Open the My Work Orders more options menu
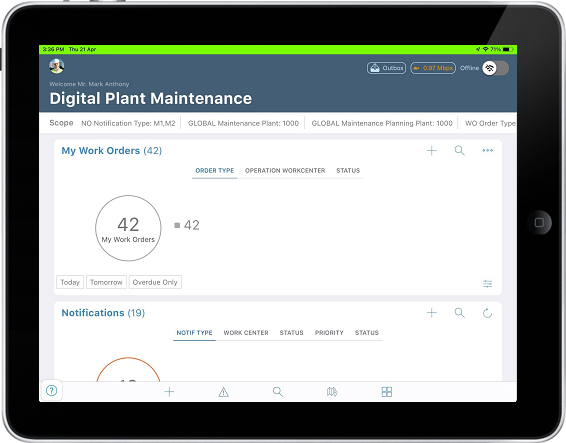566x443 pixels. [488, 151]
